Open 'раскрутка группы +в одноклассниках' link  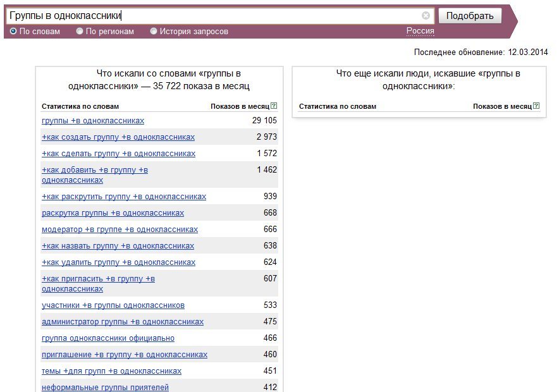click(x=113, y=212)
